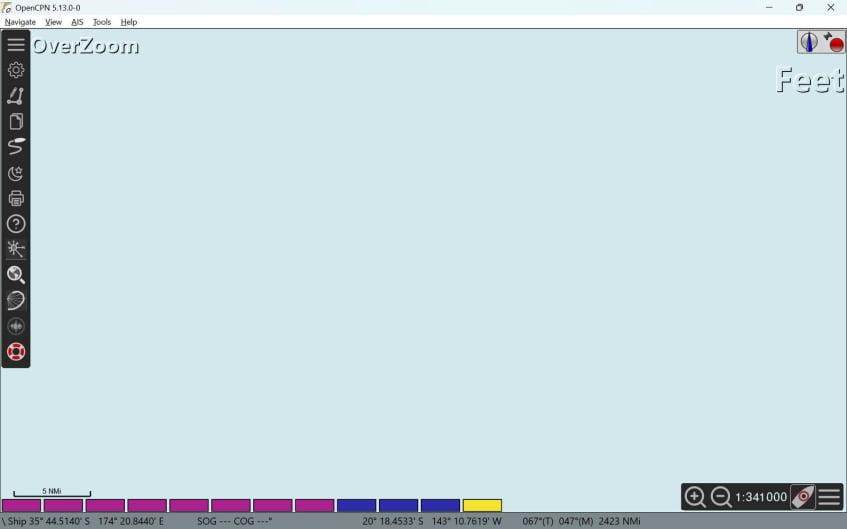Image resolution: width=847 pixels, height=529 pixels.
Task: Open the About OpenCPN help icon
Action: (x=16, y=224)
